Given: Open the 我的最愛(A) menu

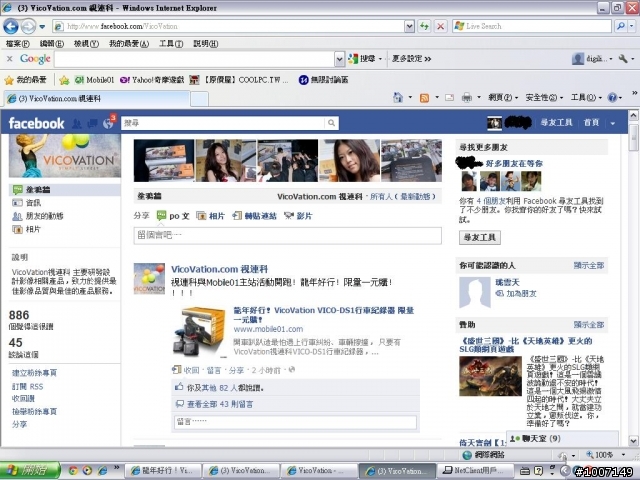Looking at the screenshot, I should (x=129, y=43).
